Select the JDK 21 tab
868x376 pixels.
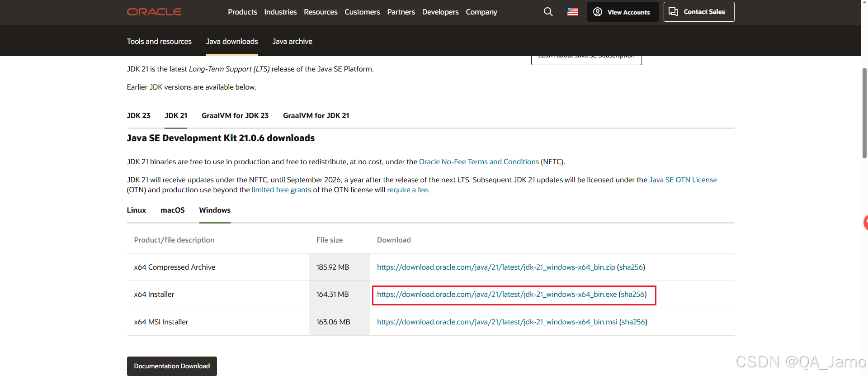pyautogui.click(x=176, y=115)
